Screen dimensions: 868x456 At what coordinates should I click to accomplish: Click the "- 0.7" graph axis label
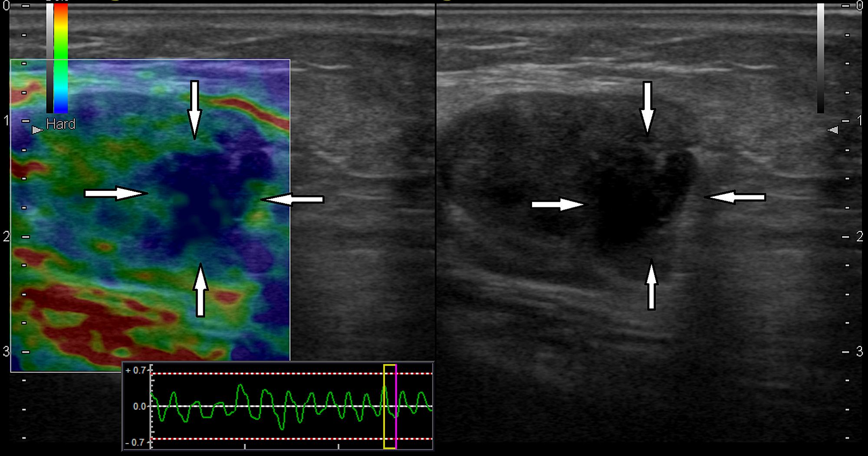[135, 443]
